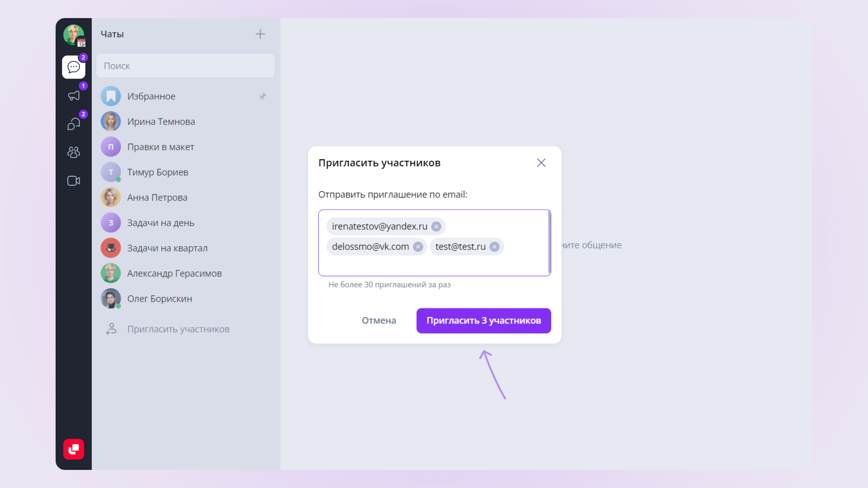Click Пригласить 3 участников button

484,320
